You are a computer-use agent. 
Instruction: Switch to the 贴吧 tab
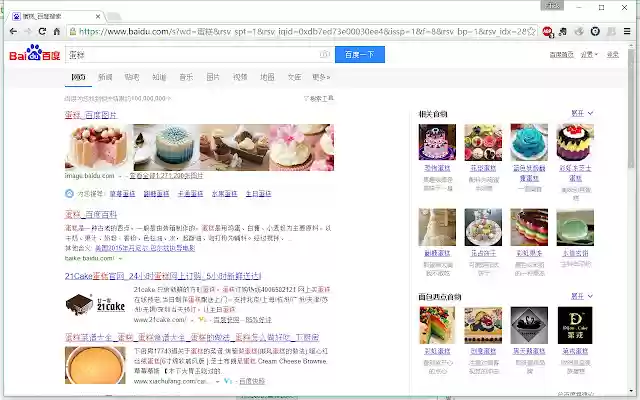[x=132, y=77]
